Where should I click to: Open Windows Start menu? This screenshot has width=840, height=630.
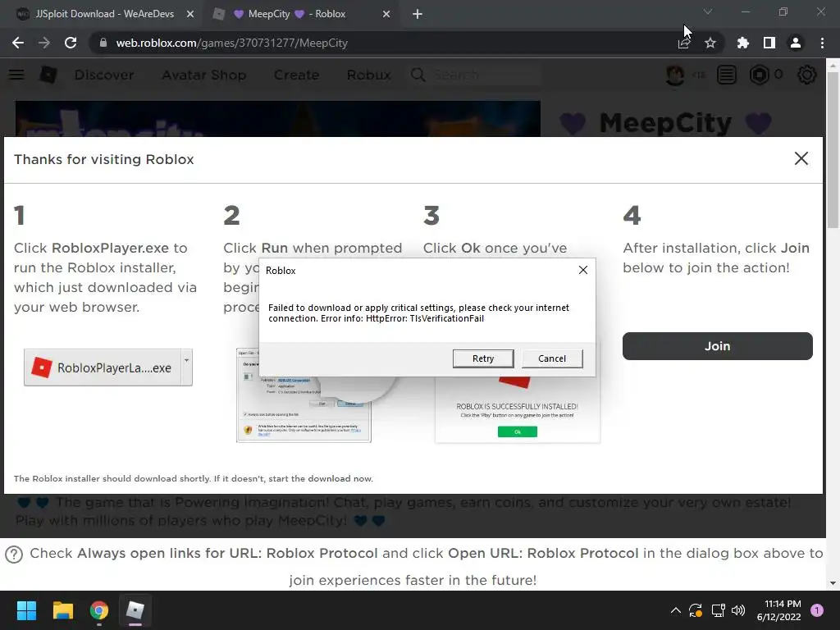pyautogui.click(x=26, y=610)
